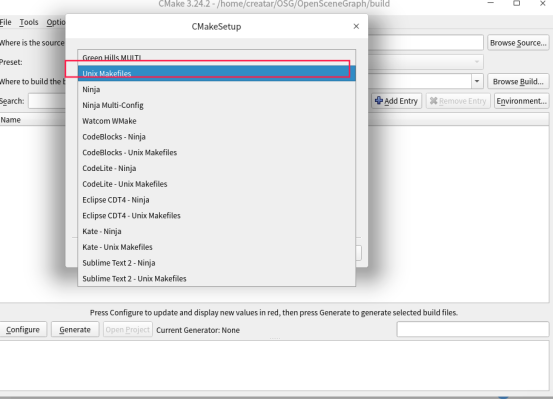Open the Tools menu
Viewport: 554px width, 399px height.
29,22
